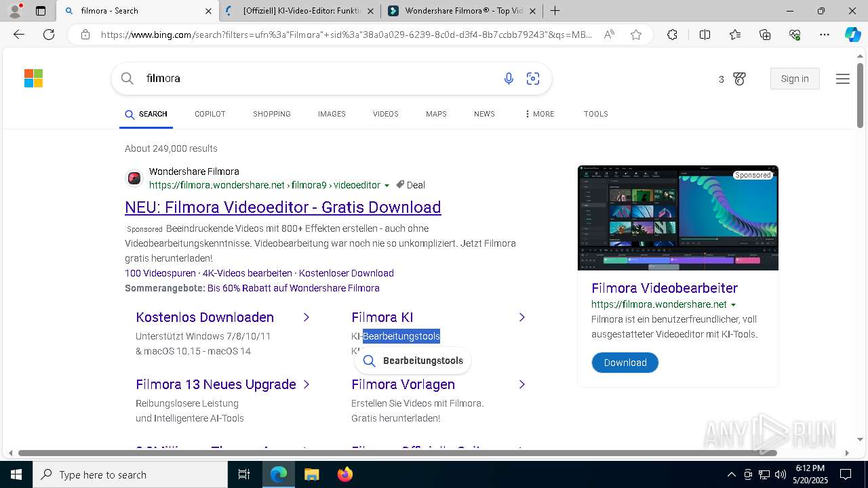Click the search magnifier icon in Bing box
The width and height of the screenshot is (868, 488).
[x=127, y=79]
